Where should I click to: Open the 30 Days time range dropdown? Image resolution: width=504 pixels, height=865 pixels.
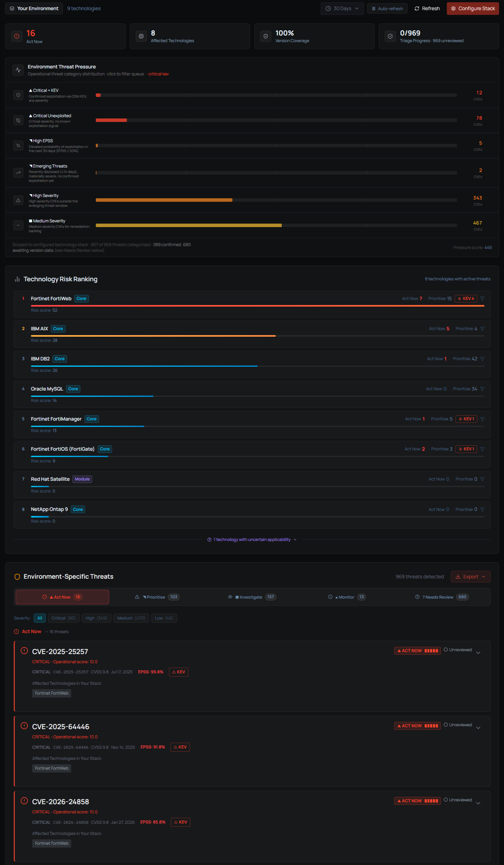342,9
